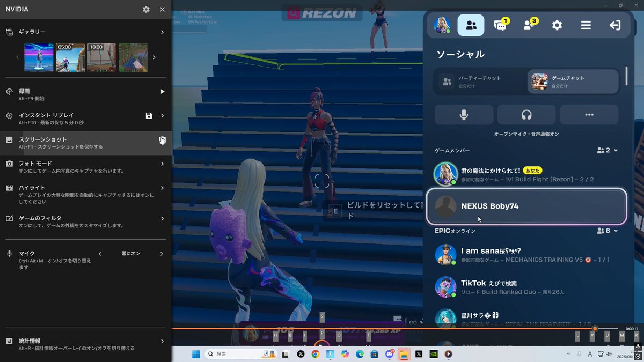Open Discord from taskbar
Image resolution: width=644 pixels, height=362 pixels.
[390, 354]
